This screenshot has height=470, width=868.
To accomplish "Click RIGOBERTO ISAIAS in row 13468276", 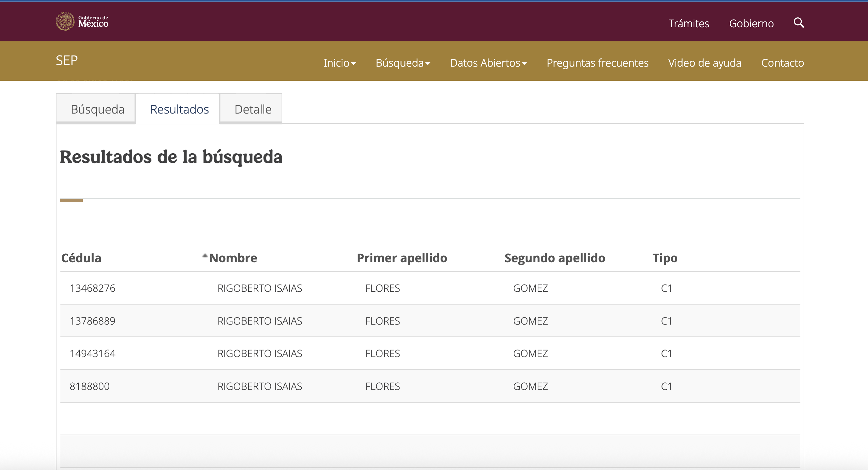I will click(x=260, y=288).
